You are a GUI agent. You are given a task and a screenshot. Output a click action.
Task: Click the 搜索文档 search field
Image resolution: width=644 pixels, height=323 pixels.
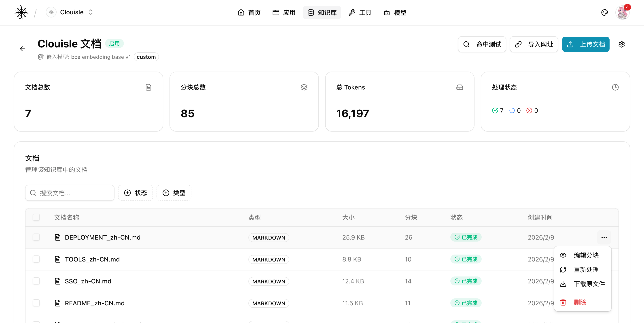tap(72, 193)
